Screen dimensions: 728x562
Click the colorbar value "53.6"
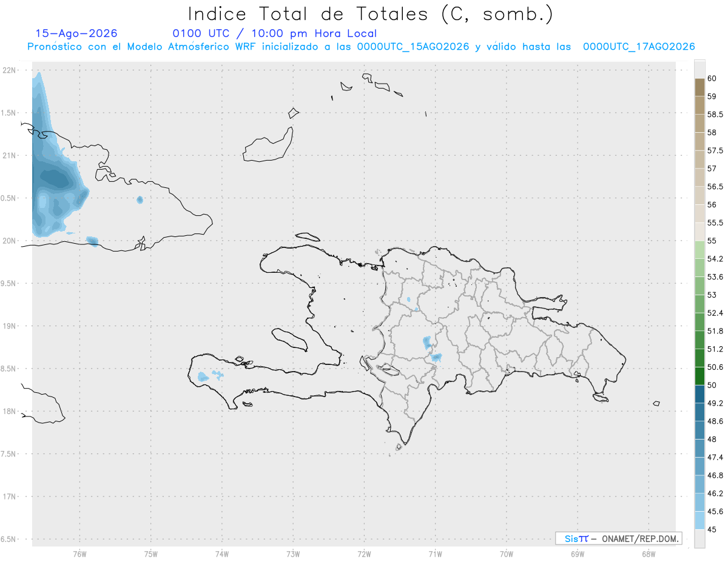(716, 277)
